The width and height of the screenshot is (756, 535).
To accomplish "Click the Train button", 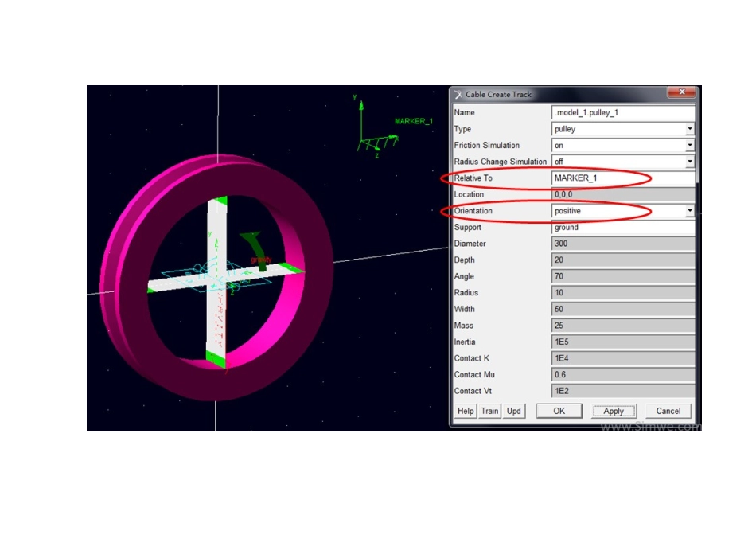I will coord(489,411).
